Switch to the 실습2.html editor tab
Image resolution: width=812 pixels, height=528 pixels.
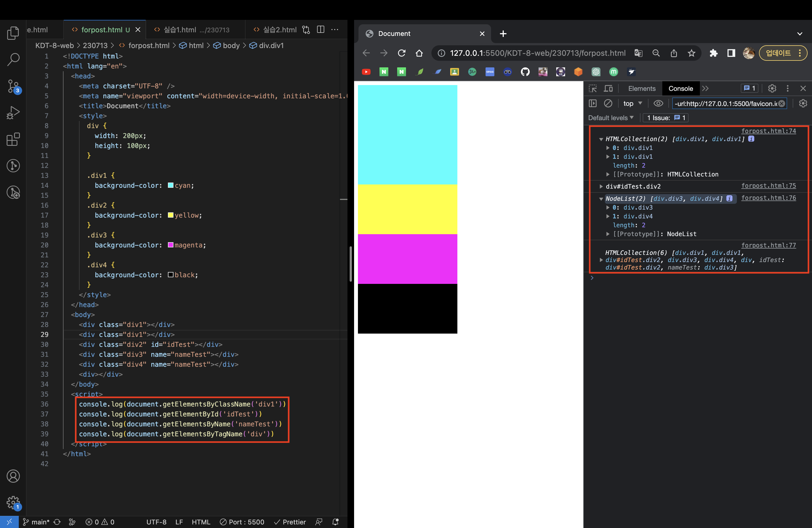275,30
